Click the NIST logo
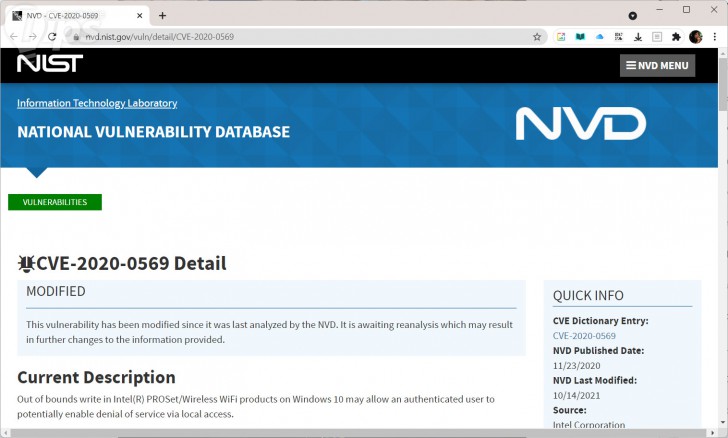 (50, 63)
